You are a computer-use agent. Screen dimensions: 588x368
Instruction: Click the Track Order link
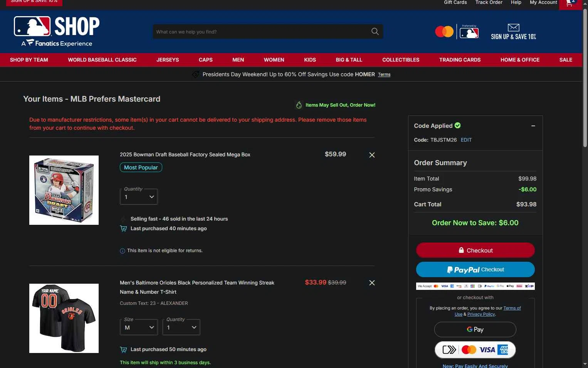[489, 2]
